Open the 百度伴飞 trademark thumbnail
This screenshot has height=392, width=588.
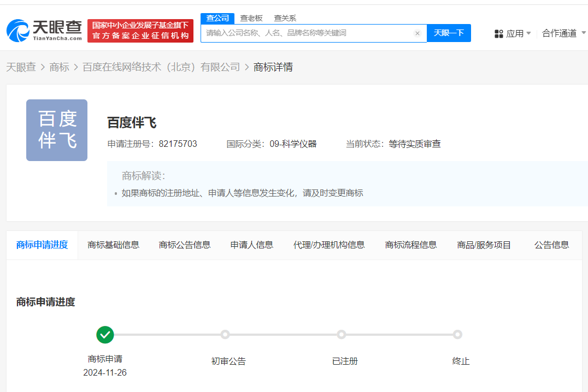(57, 130)
